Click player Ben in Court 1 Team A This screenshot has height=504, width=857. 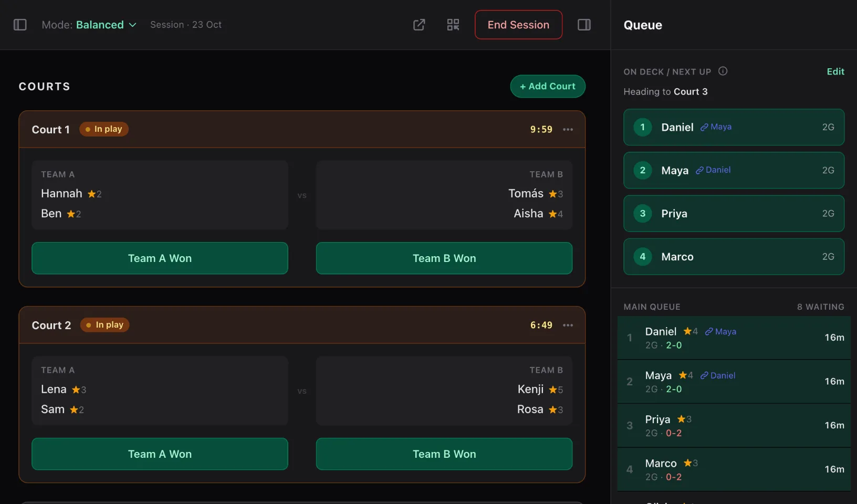point(51,214)
